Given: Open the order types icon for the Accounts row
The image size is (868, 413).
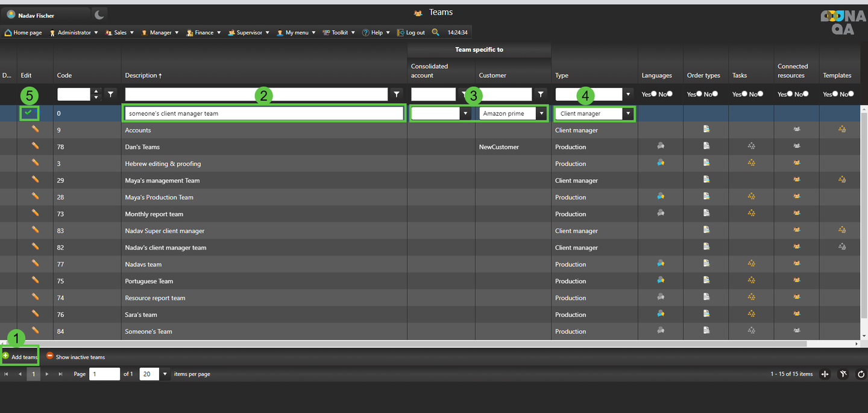Looking at the screenshot, I should click(706, 129).
